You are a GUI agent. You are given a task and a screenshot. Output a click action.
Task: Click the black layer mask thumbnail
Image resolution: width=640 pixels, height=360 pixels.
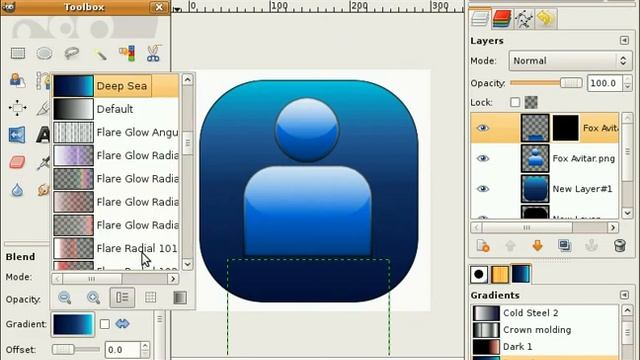point(565,128)
